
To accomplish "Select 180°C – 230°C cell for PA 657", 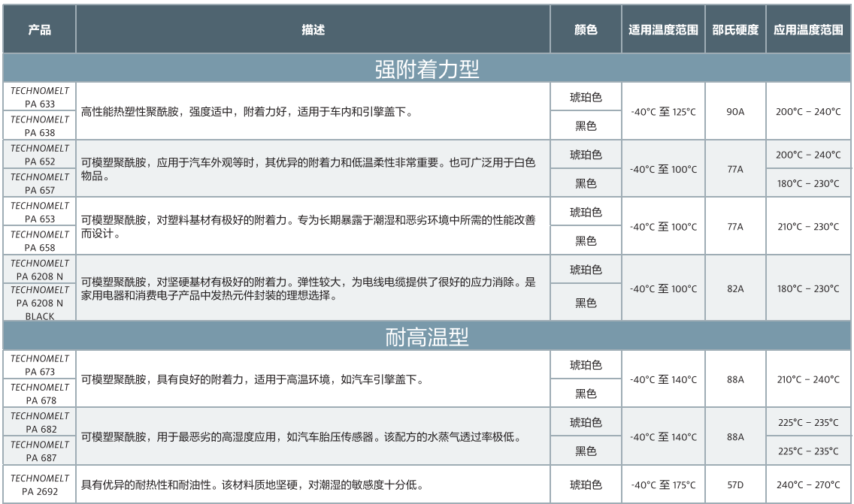I will (808, 183).
